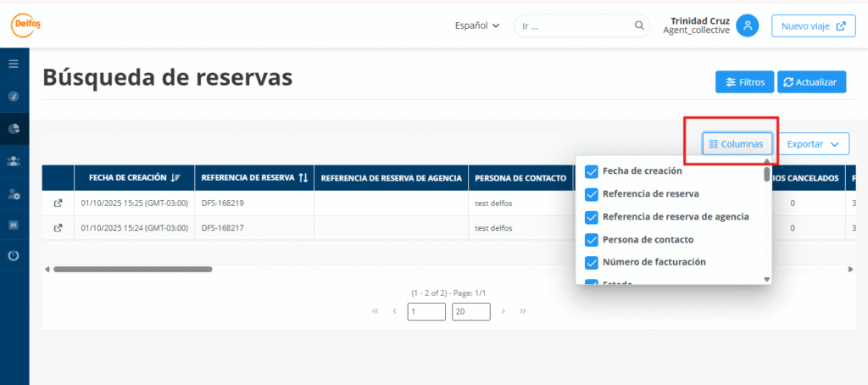
Task: Expand the Exportar dropdown
Action: (x=814, y=144)
